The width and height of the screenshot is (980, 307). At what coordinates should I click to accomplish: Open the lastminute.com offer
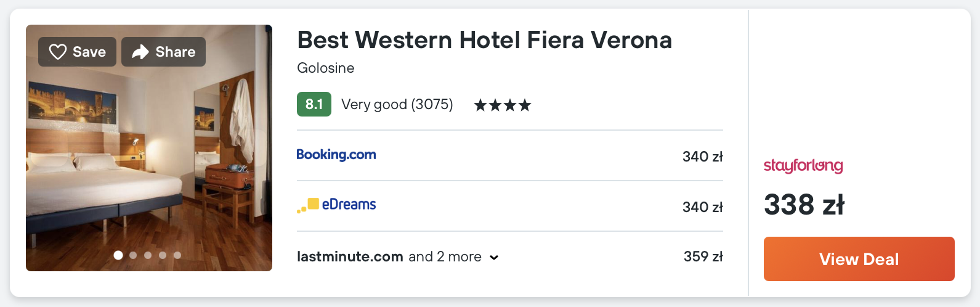tap(350, 256)
